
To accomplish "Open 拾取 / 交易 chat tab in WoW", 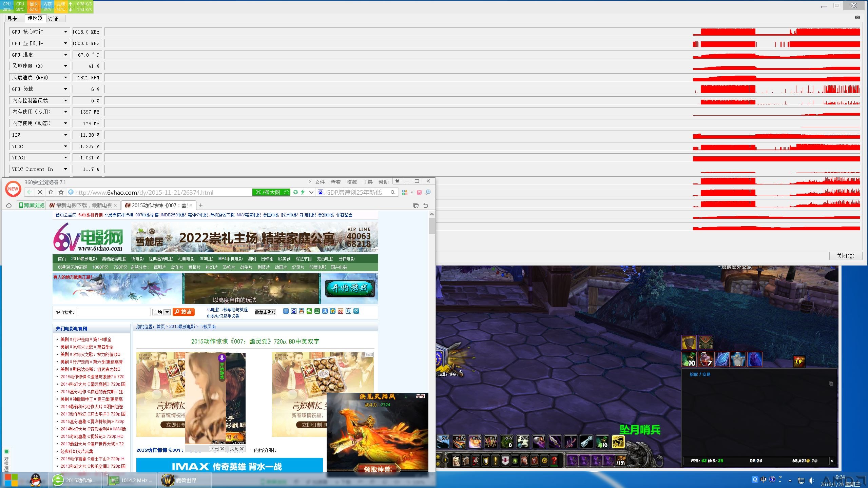I will pos(700,374).
